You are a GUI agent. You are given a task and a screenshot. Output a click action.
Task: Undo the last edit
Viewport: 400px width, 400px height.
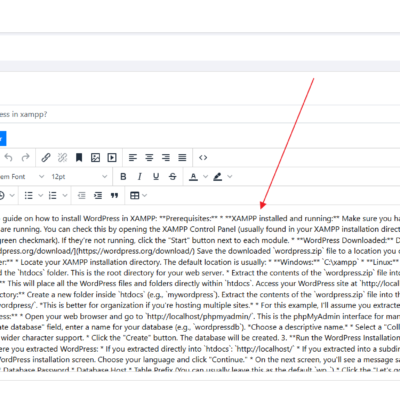coord(9,157)
